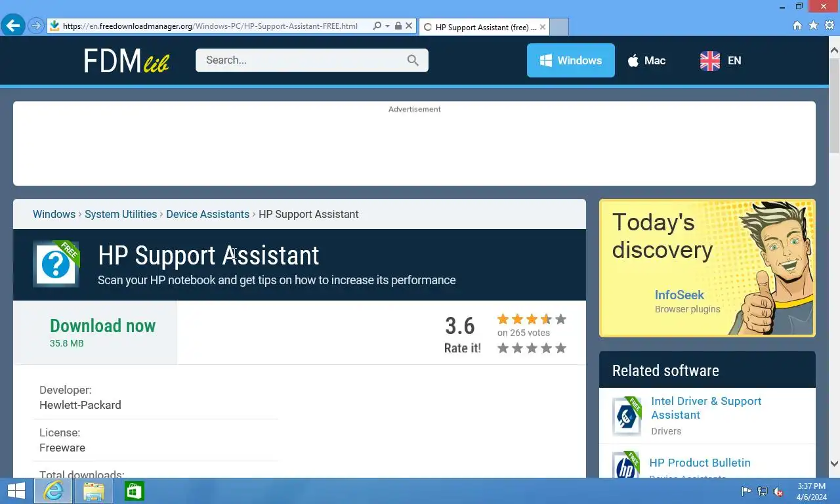Viewport: 840px width, 504px height.
Task: Open System Utilities breadcrumb link
Action: coord(121,214)
